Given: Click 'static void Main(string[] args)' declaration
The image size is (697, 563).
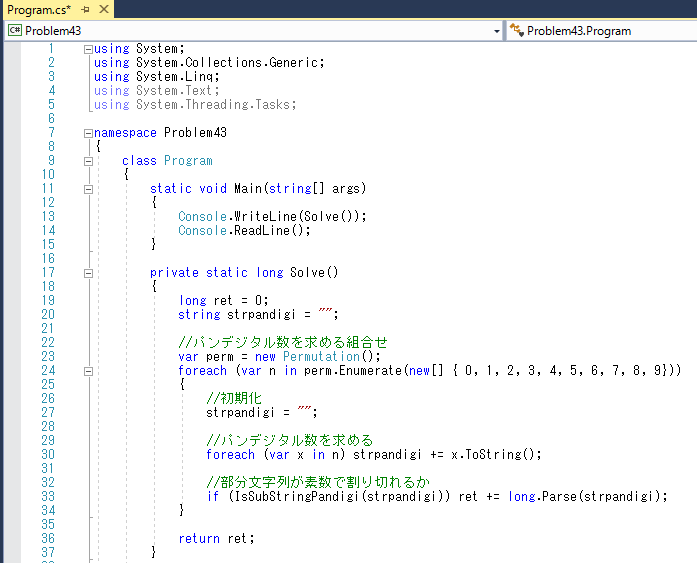Looking at the screenshot, I should [258, 188].
